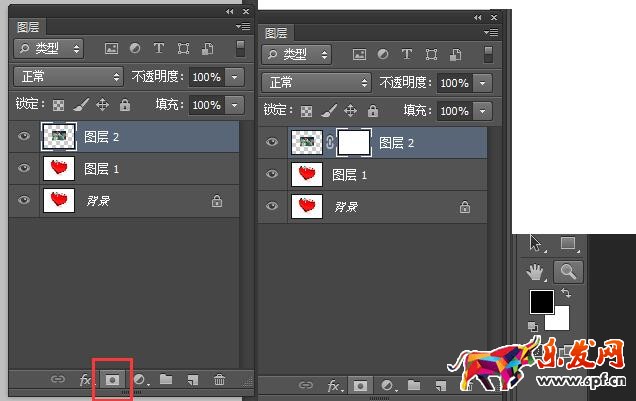Image resolution: width=636 pixels, height=401 pixels.
Task: Click the white layer mask thumbnail on 图层 2
Action: 354,143
